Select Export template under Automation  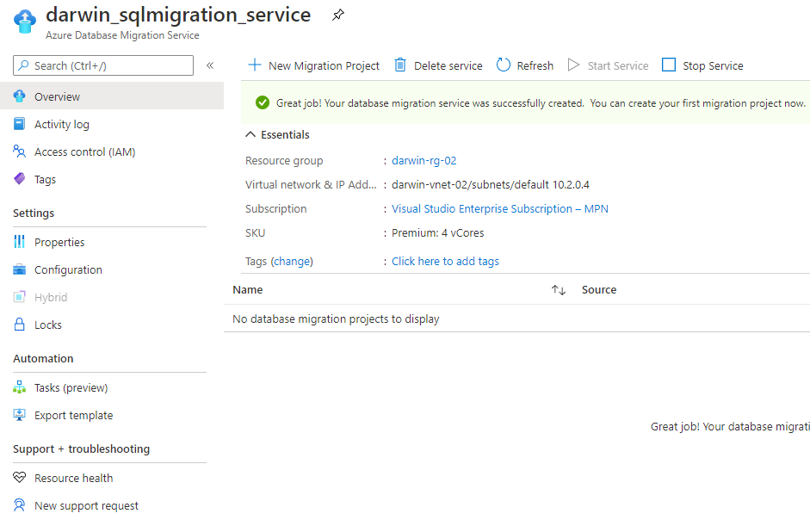pos(73,416)
